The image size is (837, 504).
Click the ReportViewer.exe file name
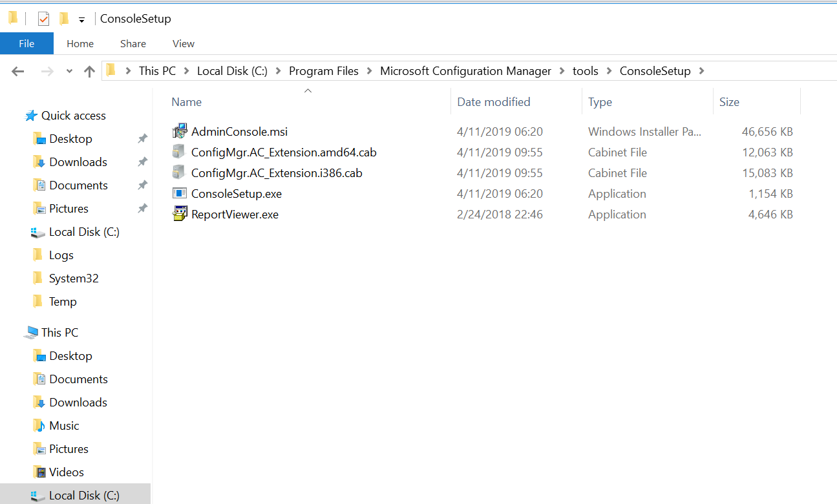coord(235,215)
